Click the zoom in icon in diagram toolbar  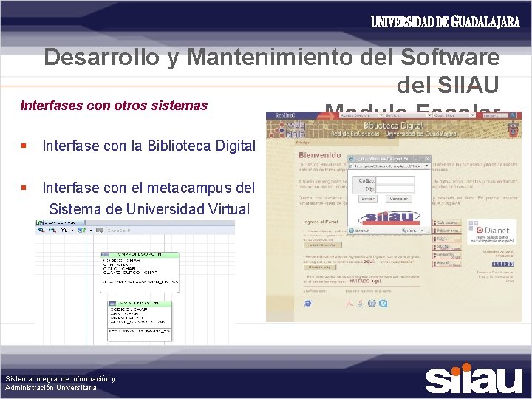[41, 230]
